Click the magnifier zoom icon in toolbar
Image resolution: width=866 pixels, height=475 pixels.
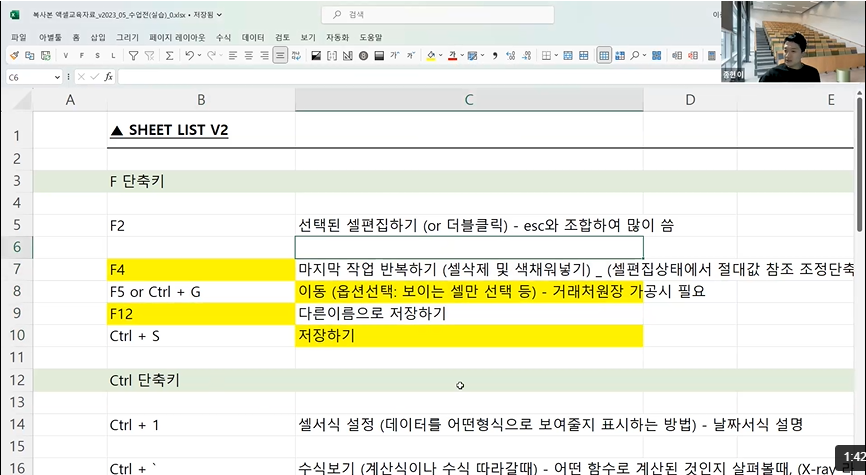click(x=635, y=55)
